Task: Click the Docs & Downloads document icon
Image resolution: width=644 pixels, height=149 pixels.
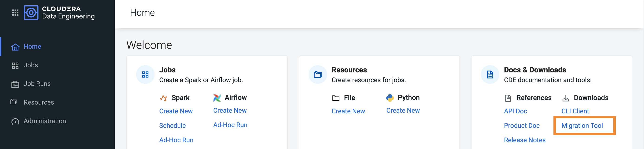Action: point(490,74)
